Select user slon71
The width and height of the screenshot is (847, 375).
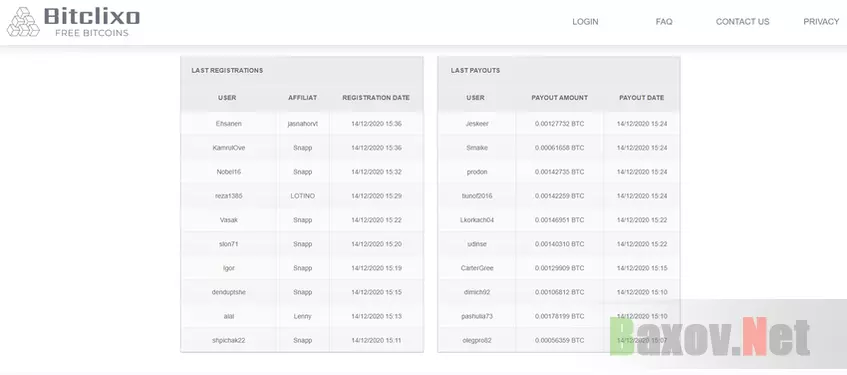228,244
